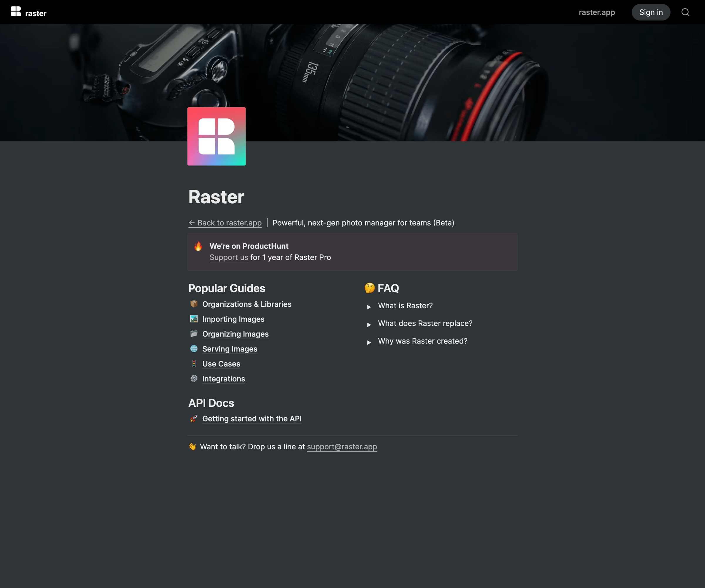The image size is (705, 588).
Task: Expand the What does Raster replace? question
Action: (x=369, y=325)
